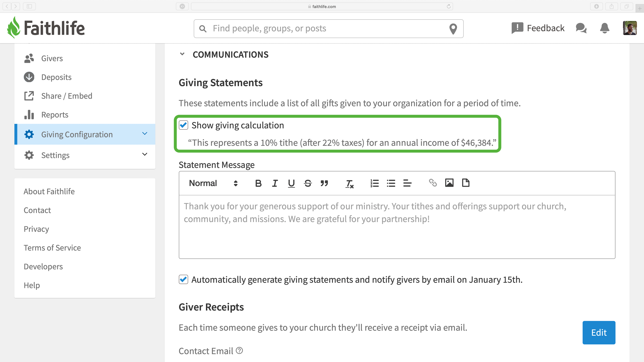Open the Contact link
This screenshot has height=362, width=644.
pyautogui.click(x=37, y=210)
